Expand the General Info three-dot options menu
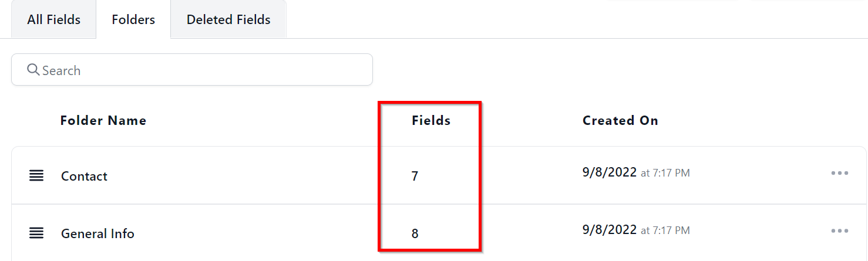868x261 pixels. coord(840,231)
